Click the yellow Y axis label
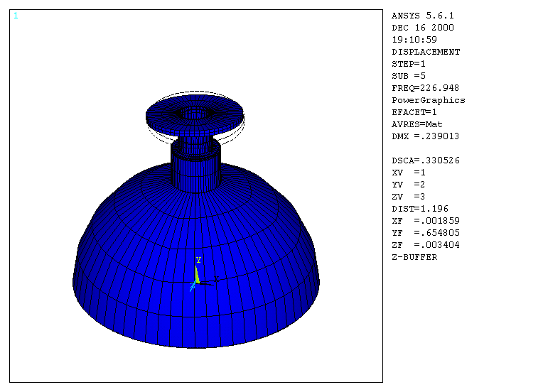Image resolution: width=543 pixels, height=392 pixels. [198, 260]
